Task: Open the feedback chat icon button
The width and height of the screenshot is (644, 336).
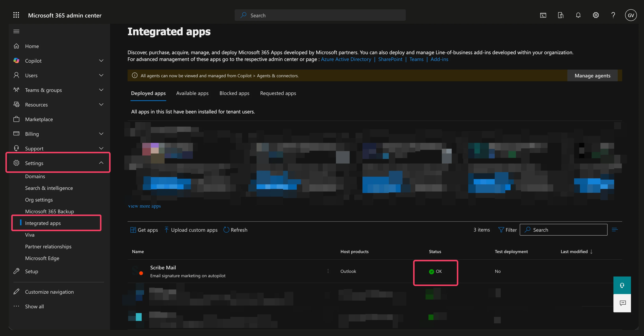Action: (622, 303)
